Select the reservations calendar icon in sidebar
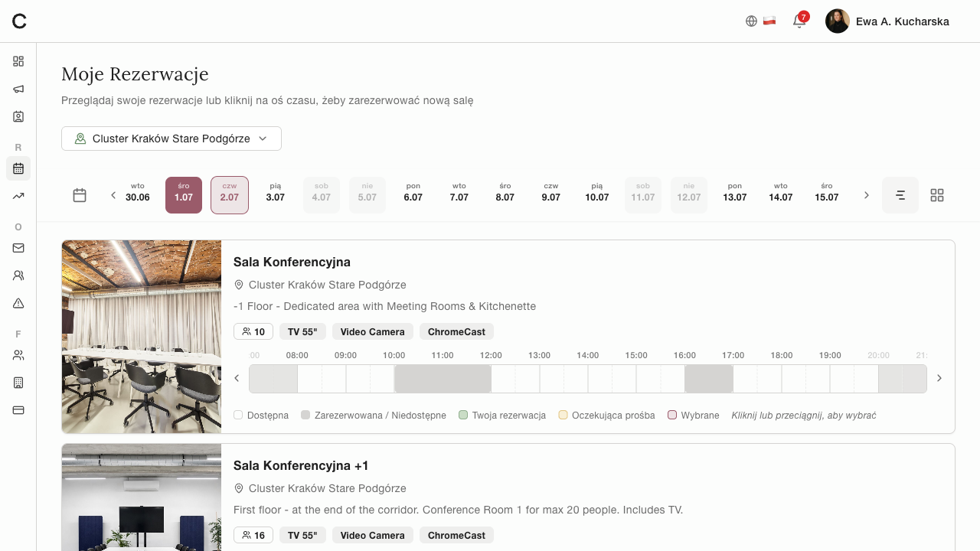 [x=18, y=168]
